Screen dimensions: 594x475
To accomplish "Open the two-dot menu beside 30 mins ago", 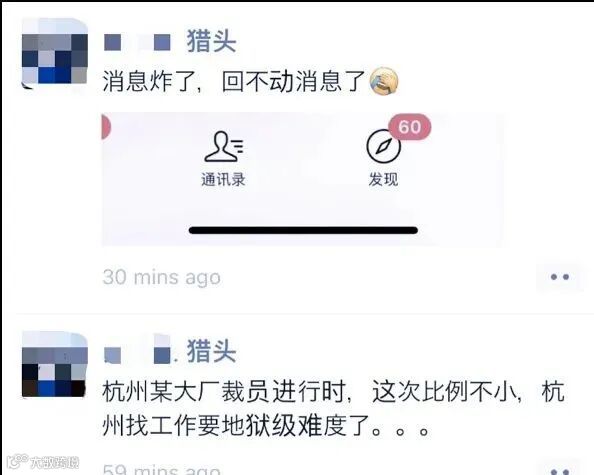I will pyautogui.click(x=560, y=277).
